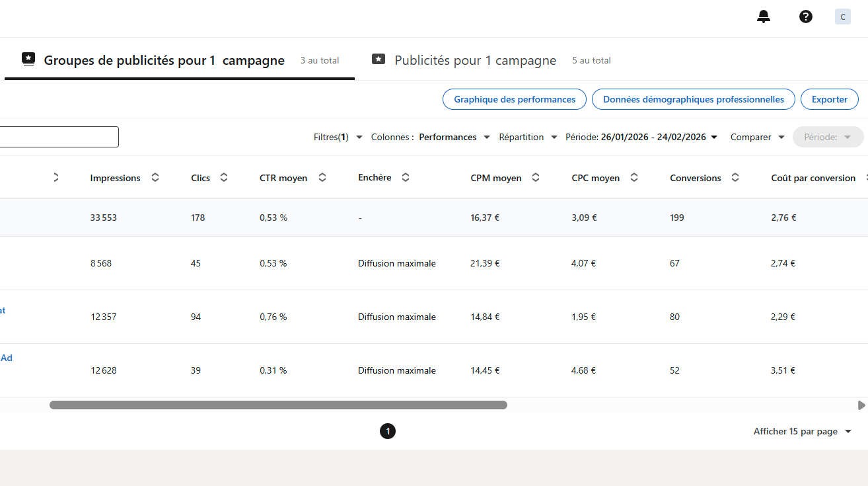
Task: Expand the Répartition dropdown
Action: click(x=528, y=138)
